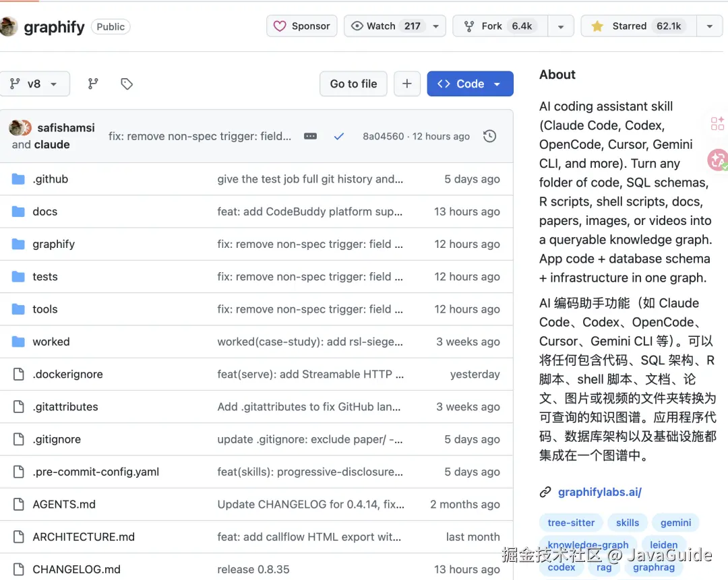This screenshot has height=580, width=728.
Task: Open the worked folder
Action: (51, 342)
